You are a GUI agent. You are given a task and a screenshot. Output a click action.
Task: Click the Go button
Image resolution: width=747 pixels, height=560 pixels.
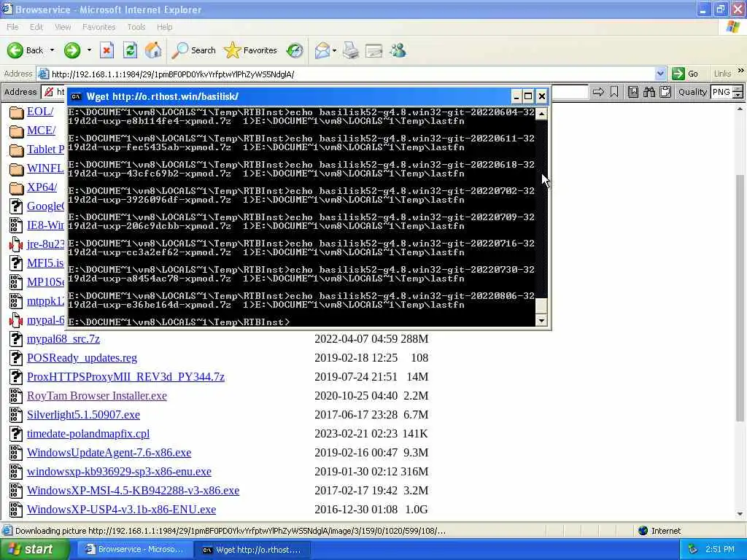686,74
